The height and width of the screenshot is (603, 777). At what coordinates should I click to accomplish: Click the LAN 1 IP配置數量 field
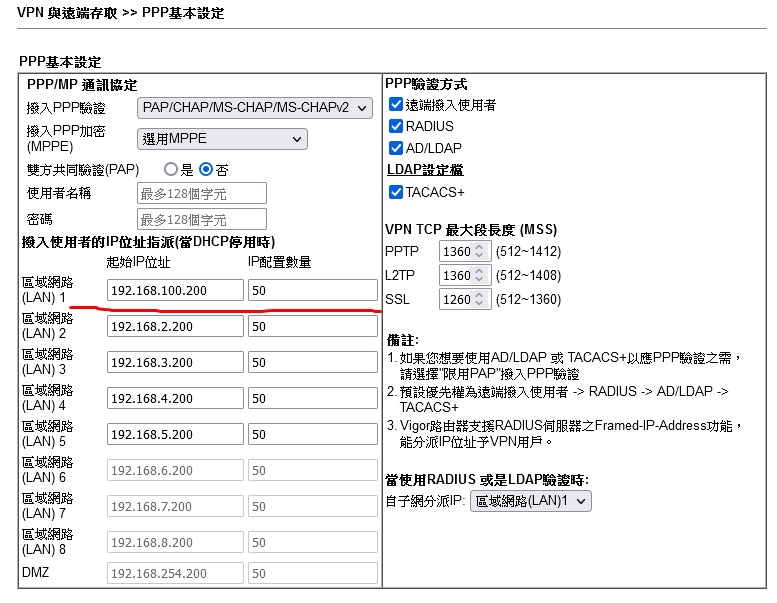point(312,290)
